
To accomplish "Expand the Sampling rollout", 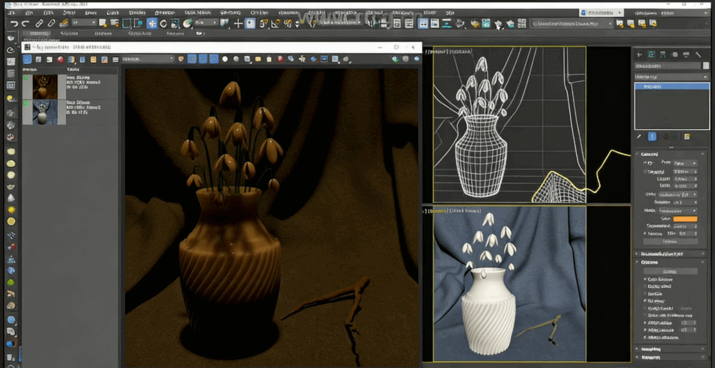I will coord(672,348).
